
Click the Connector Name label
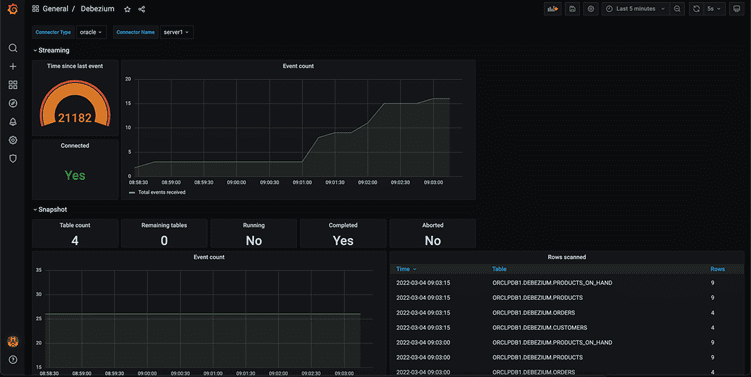(135, 32)
